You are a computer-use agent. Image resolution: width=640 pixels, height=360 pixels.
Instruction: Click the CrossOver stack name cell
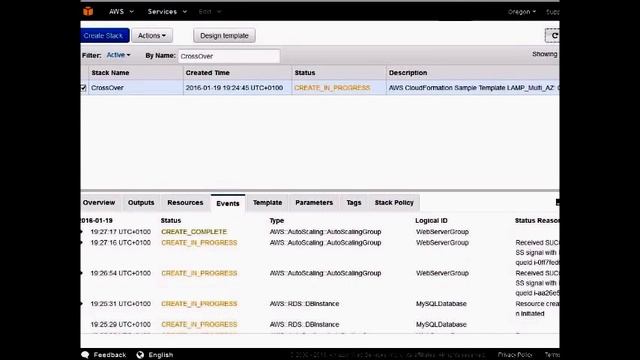click(x=107, y=88)
